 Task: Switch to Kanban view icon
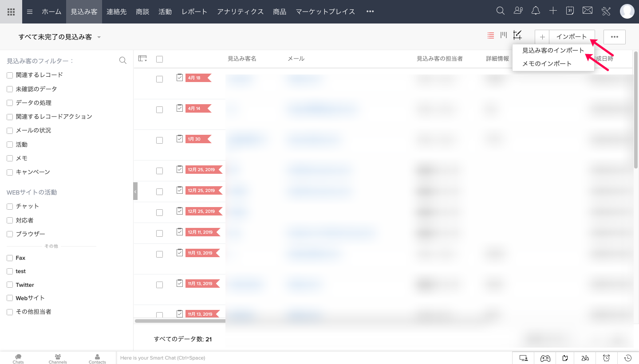click(x=504, y=35)
